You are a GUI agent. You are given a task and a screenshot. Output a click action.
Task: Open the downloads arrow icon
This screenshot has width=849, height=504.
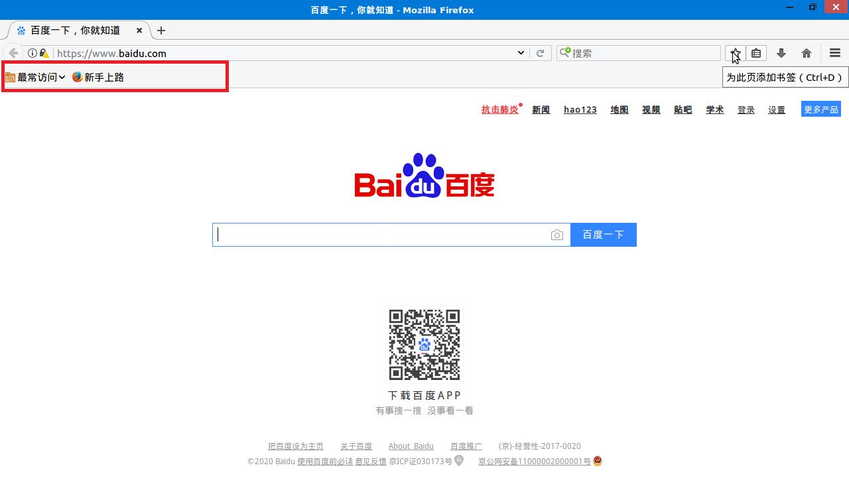tap(781, 53)
